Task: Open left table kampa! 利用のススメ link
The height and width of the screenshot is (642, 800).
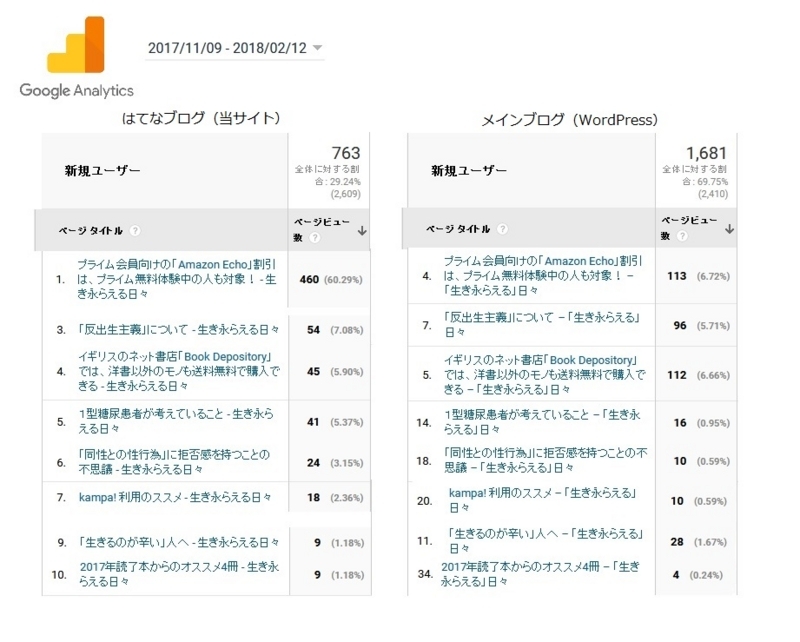Action: click(175, 497)
